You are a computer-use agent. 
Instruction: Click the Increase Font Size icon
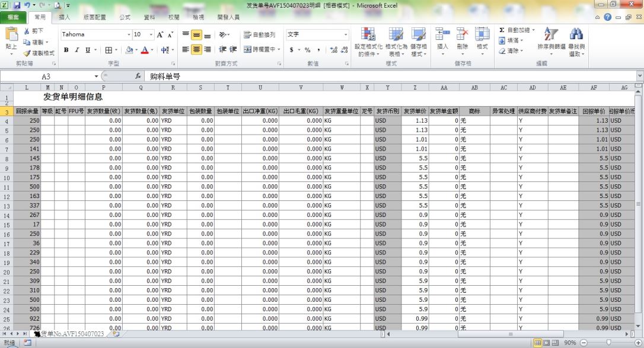[161, 34]
